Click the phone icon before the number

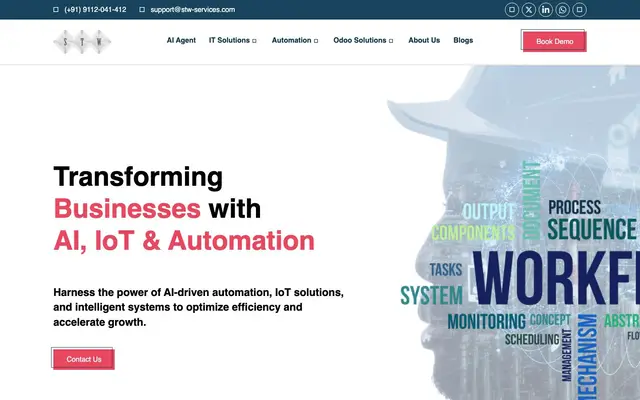pos(56,9)
